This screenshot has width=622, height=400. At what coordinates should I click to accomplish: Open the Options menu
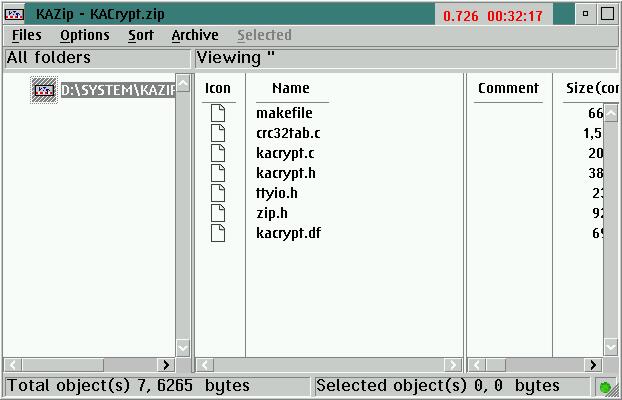click(x=84, y=35)
